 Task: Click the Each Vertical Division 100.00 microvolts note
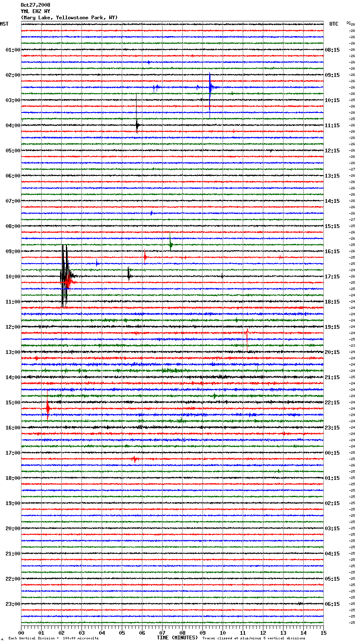coord(54,639)
